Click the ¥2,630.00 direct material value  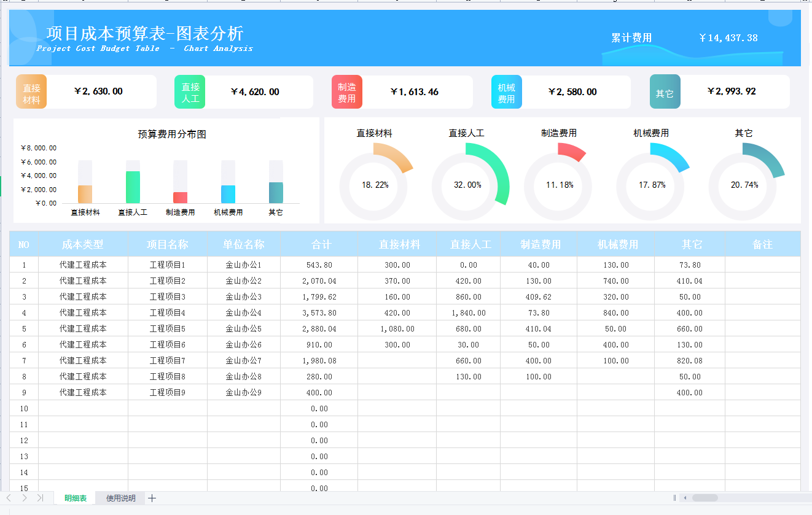(98, 91)
